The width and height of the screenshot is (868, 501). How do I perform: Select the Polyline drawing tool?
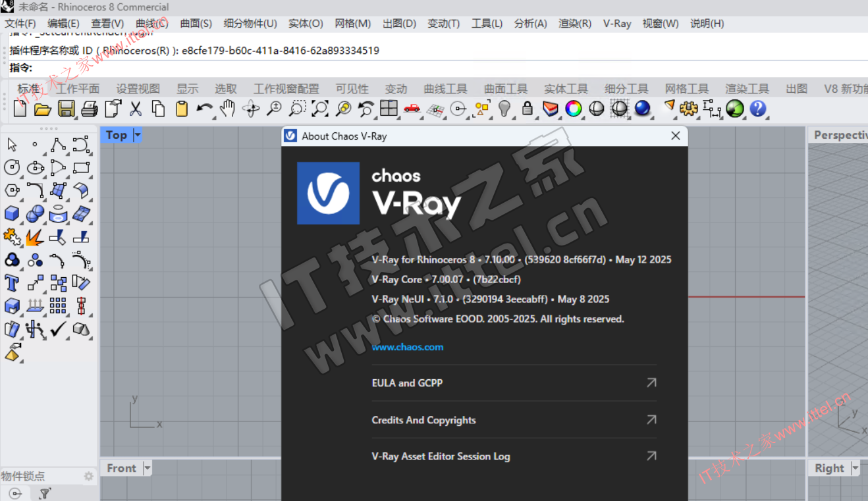(58, 145)
